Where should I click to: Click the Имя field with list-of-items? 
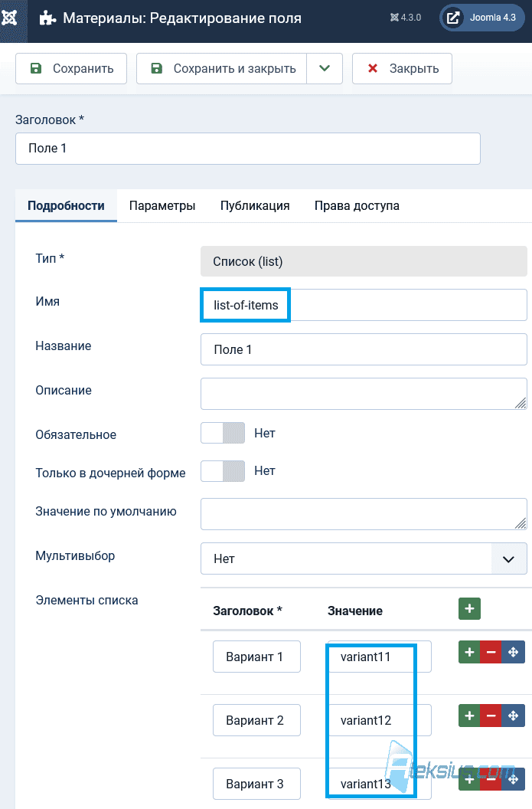click(x=364, y=305)
